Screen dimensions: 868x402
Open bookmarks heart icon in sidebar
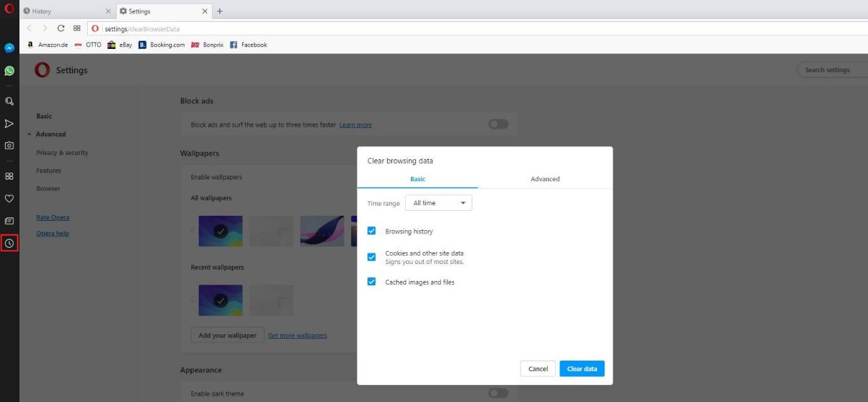[x=9, y=198]
